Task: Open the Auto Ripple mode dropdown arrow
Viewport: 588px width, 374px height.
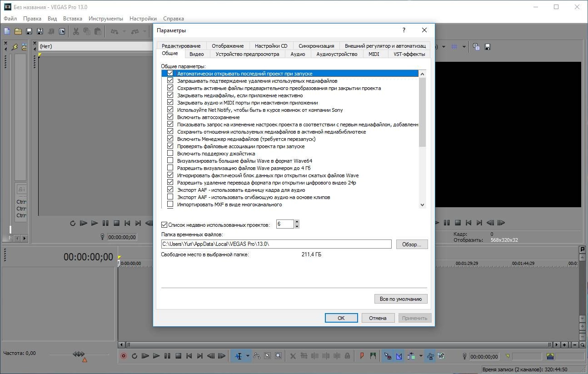Action: coord(421,356)
